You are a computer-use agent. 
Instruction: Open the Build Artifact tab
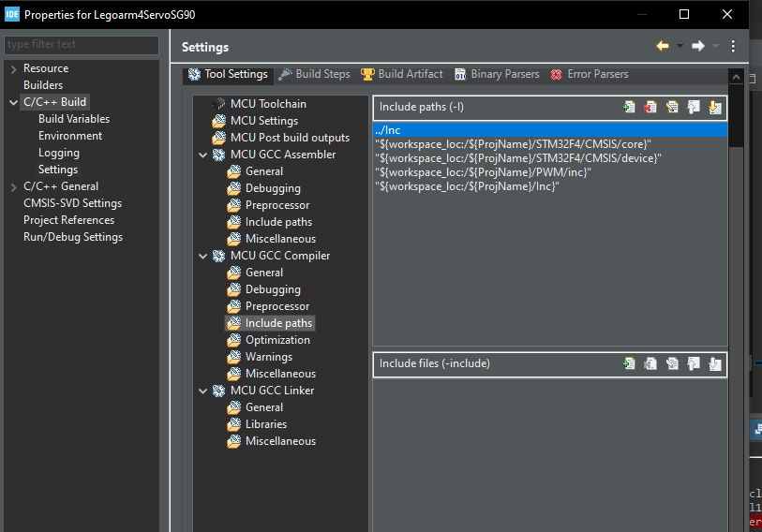click(x=402, y=74)
